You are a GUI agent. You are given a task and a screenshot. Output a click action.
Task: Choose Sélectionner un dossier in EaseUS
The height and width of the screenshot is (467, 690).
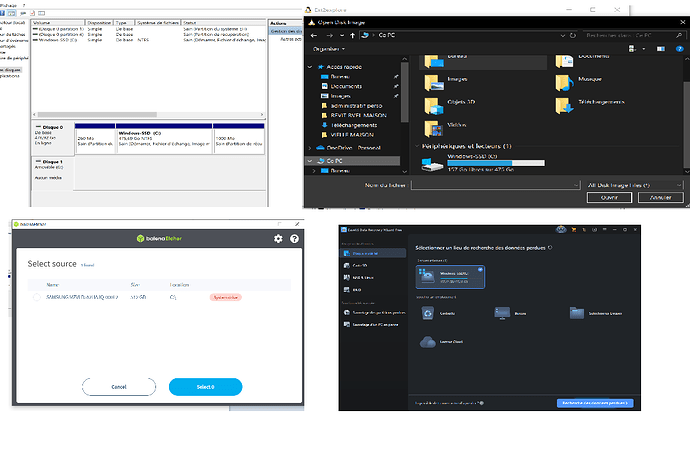(x=582, y=314)
